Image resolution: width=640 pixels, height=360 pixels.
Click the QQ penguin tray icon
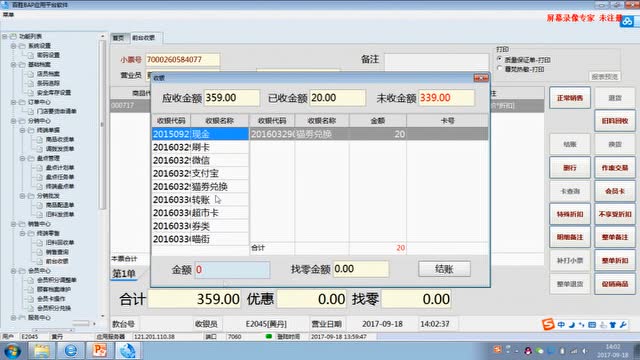click(x=528, y=351)
